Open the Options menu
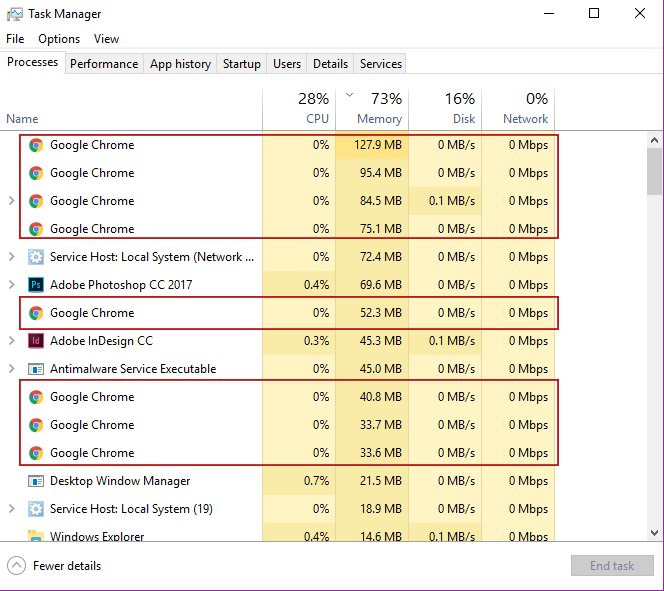Image resolution: width=664 pixels, height=591 pixels. pos(59,39)
